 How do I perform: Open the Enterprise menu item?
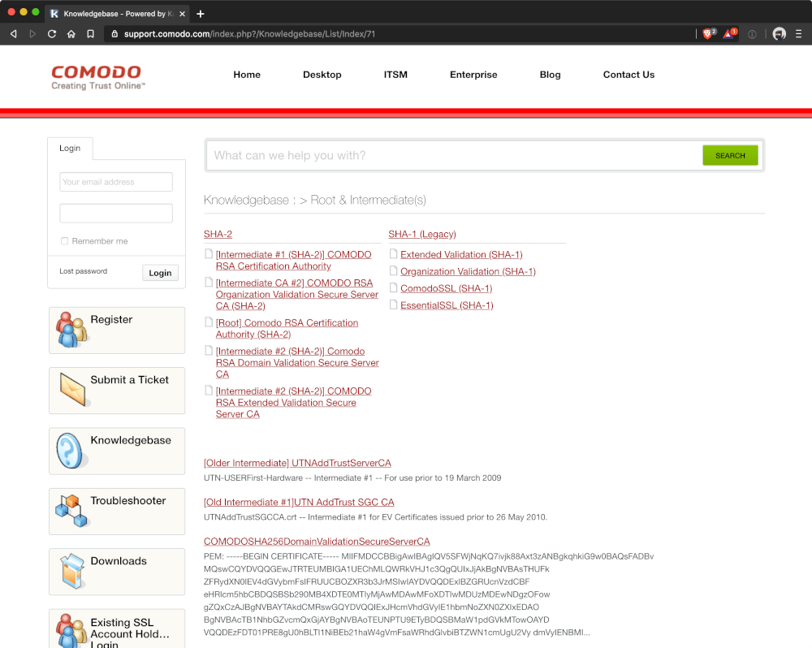[473, 75]
